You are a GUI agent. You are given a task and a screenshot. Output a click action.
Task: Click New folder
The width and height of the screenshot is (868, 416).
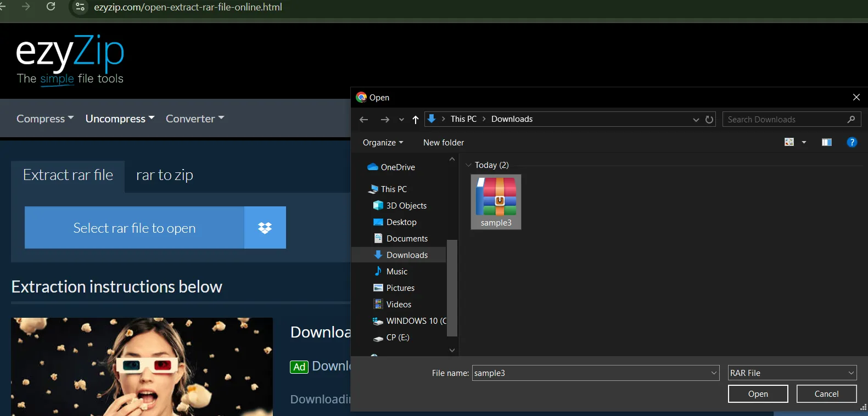coord(444,142)
